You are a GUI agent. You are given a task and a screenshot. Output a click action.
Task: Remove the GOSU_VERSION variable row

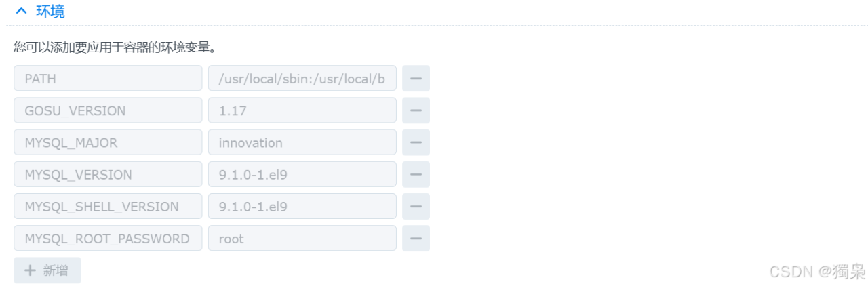[x=416, y=110]
